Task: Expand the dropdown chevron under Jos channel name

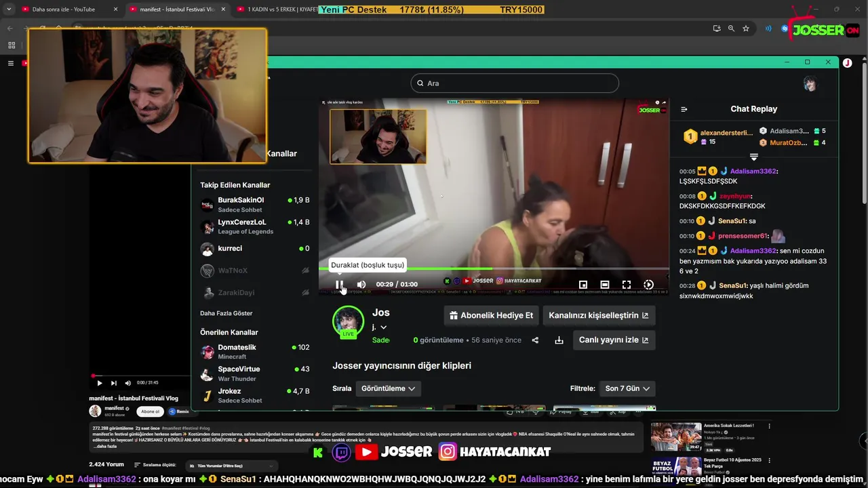Action: (384, 327)
